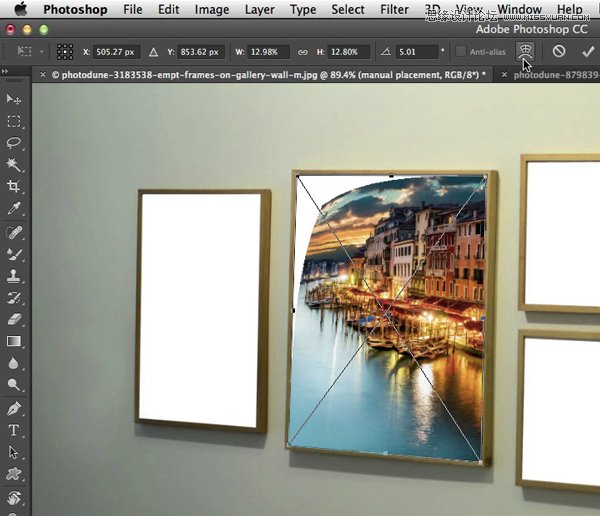Enable the Anti-alias checkbox
This screenshot has width=600, height=516.
tap(461, 51)
